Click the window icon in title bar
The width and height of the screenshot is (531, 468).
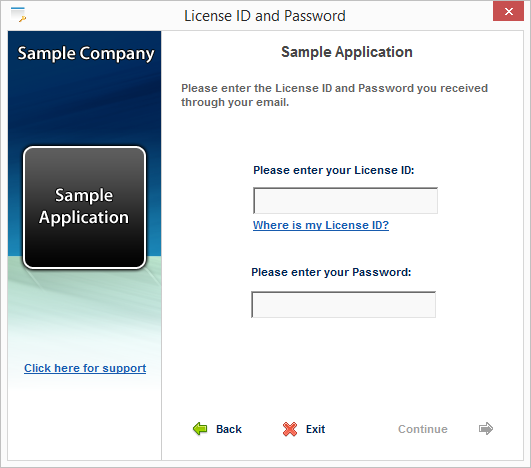pos(18,15)
